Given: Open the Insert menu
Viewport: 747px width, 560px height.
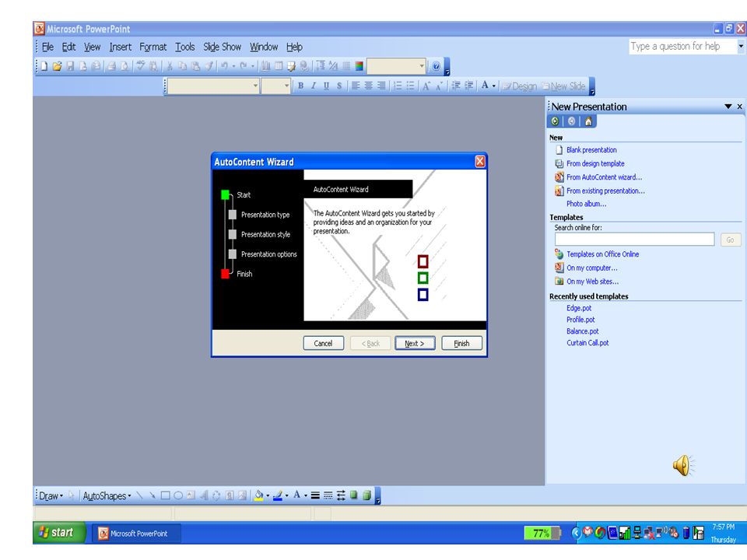Looking at the screenshot, I should click(x=120, y=47).
